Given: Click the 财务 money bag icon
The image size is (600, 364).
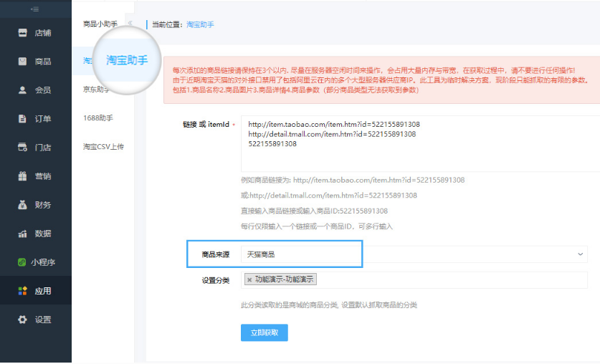Looking at the screenshot, I should coord(22,204).
